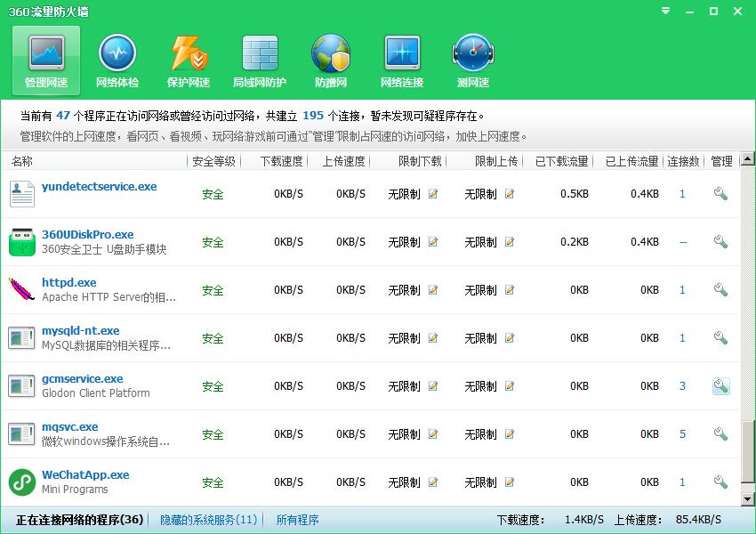756x534 pixels.
Task: Edit download limit for mqsvc.exe
Action: pos(433,434)
